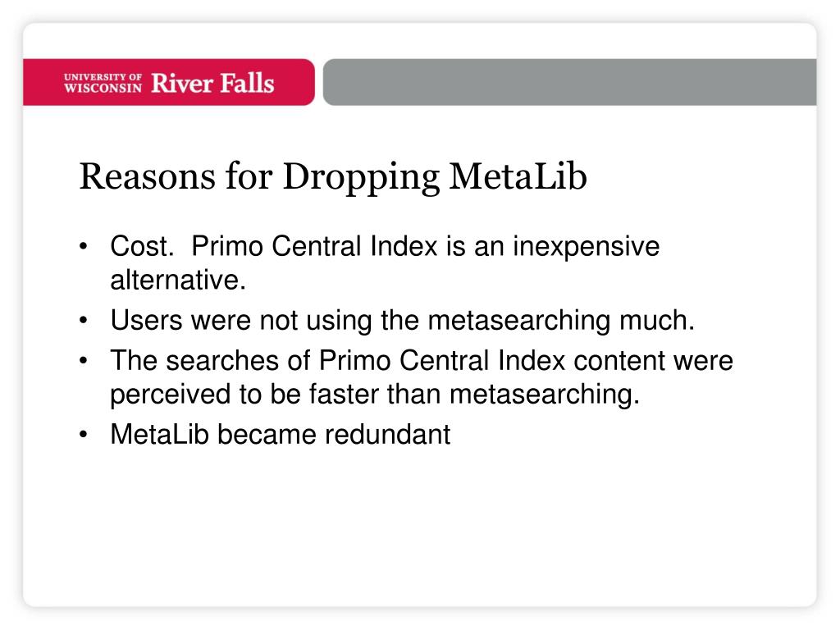Viewport: 840px width, 630px height.
Task: Click the "River Falls" text in logo
Action: (212, 83)
